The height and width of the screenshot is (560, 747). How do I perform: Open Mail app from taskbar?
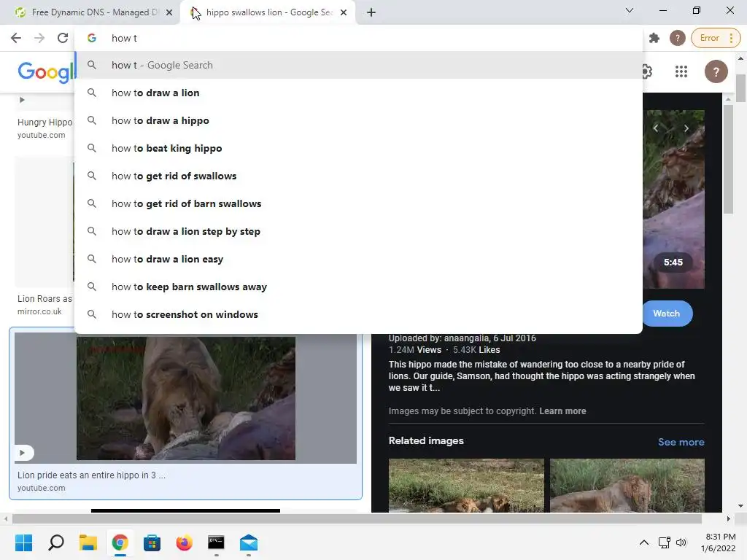pos(249,542)
